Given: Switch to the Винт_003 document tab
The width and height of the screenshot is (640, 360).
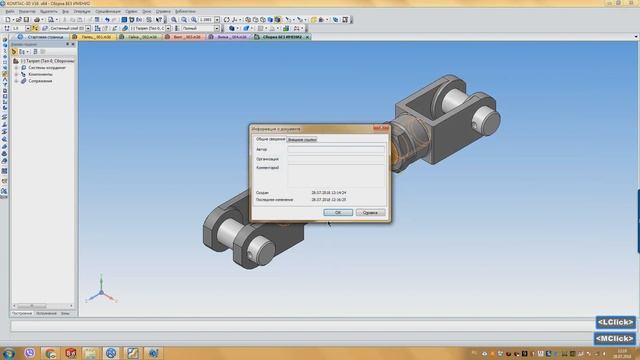Looking at the screenshot, I should 184,37.
